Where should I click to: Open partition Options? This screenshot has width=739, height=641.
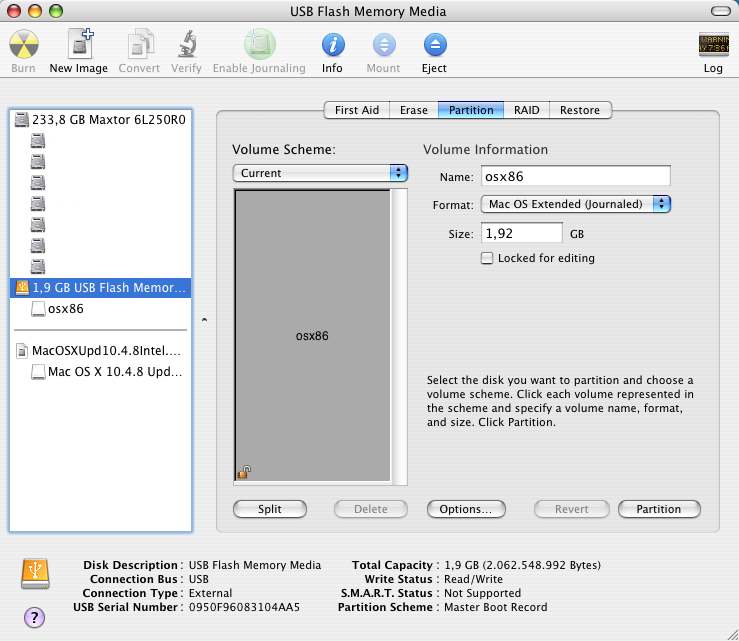tap(466, 509)
